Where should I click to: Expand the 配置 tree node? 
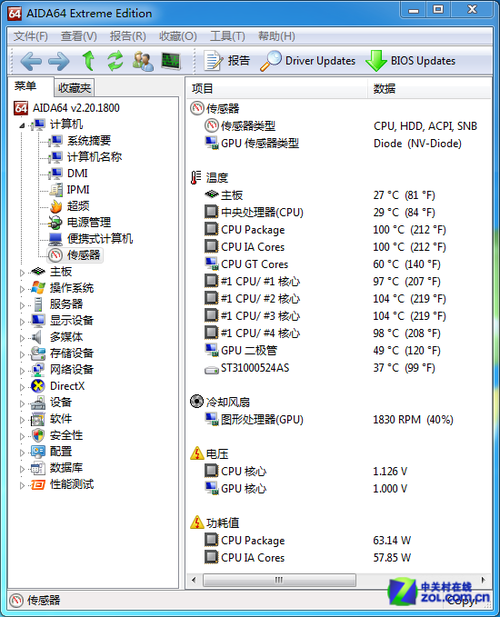22,453
